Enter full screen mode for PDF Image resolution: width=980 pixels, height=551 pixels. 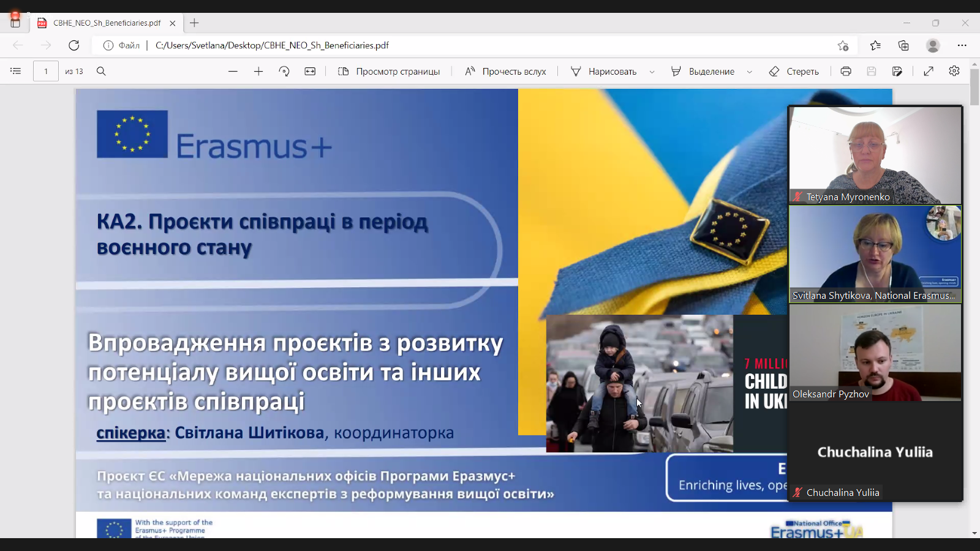929,71
